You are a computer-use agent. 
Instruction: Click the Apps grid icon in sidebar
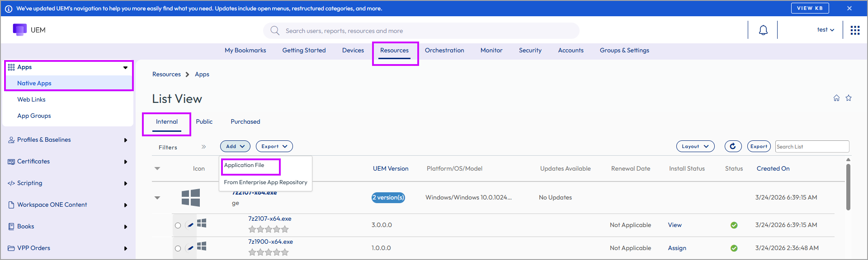pyautogui.click(x=11, y=67)
